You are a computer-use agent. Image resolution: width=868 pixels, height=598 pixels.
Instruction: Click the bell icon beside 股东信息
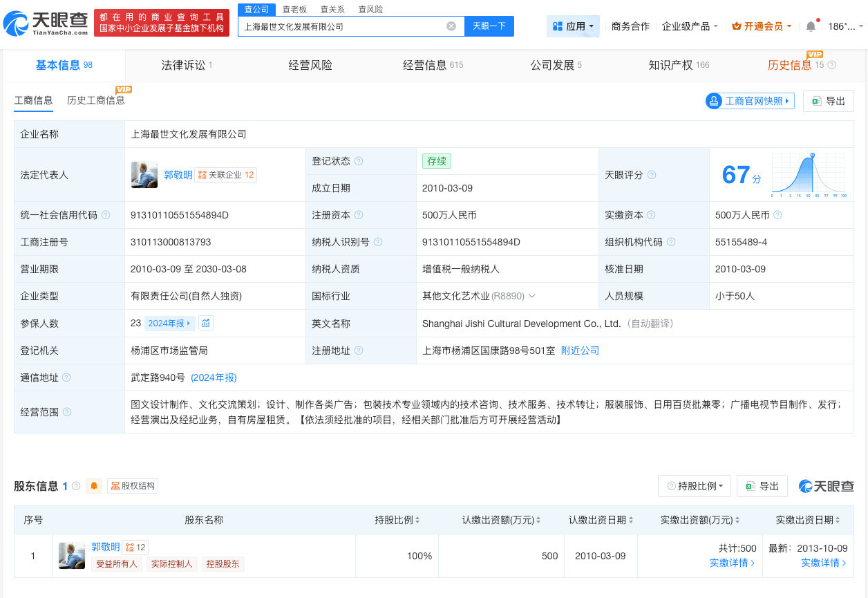(x=94, y=485)
